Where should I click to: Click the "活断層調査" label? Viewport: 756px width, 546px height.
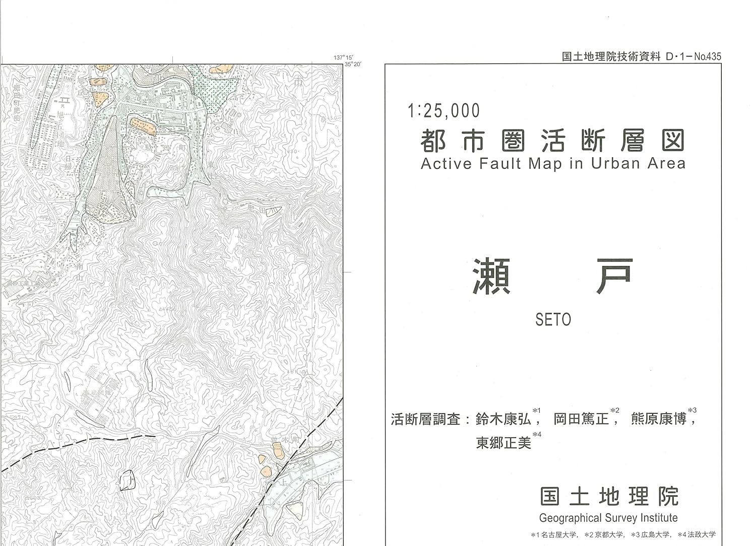425,419
